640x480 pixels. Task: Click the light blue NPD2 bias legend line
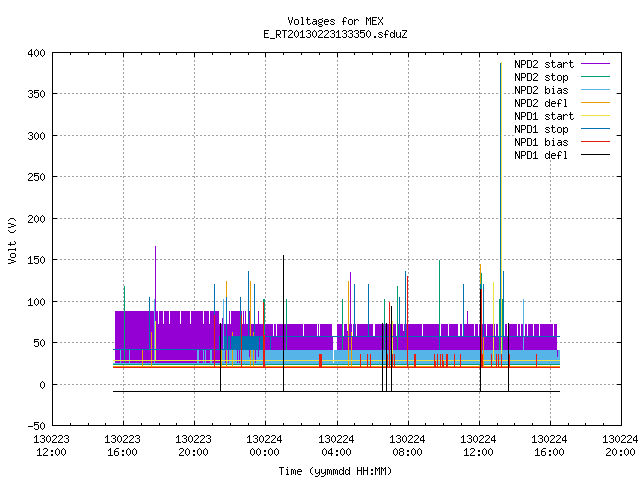click(596, 90)
